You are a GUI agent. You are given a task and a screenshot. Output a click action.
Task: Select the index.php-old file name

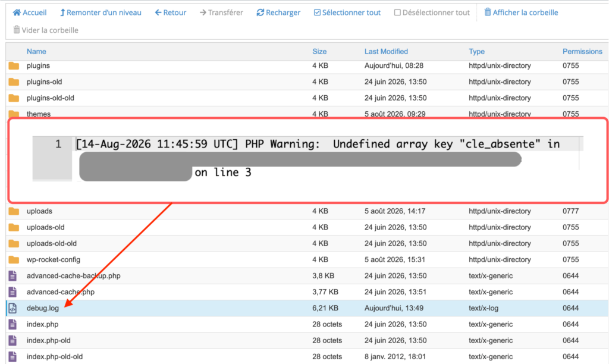49,340
